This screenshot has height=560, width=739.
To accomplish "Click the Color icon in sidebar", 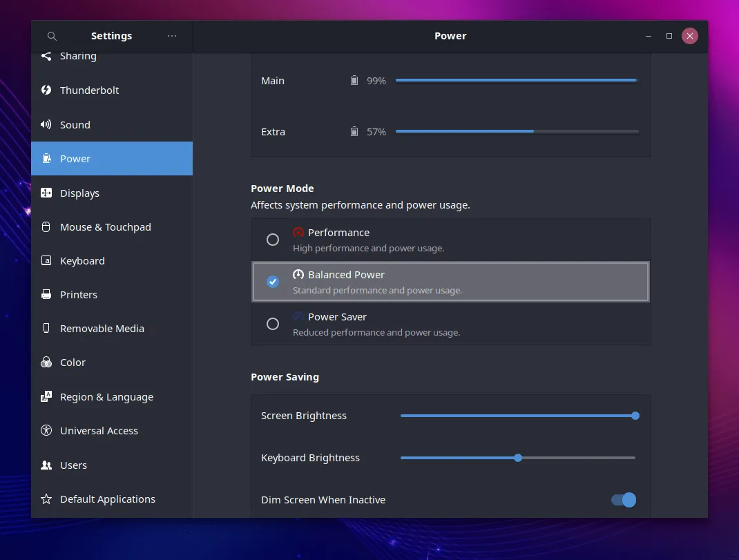I will (x=46, y=362).
